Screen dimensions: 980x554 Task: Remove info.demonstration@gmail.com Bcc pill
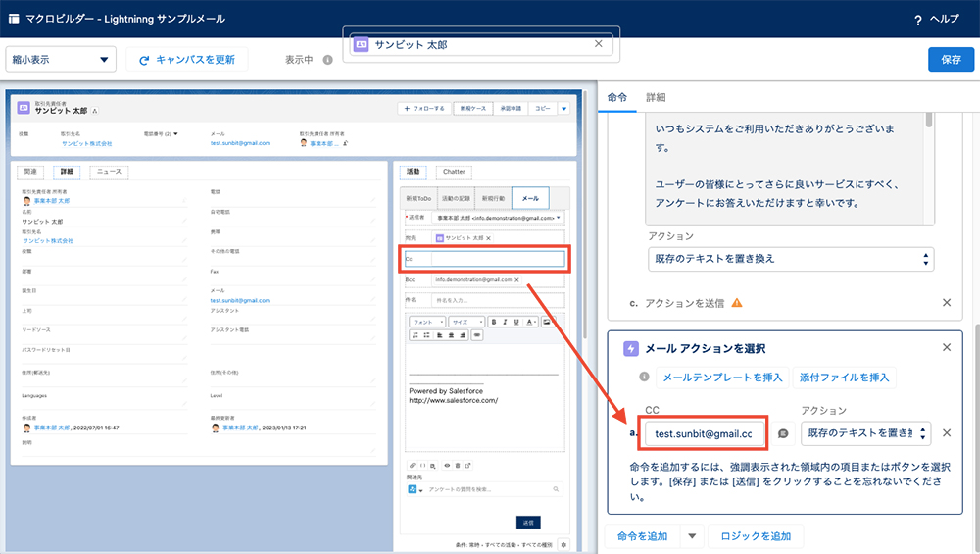516,280
